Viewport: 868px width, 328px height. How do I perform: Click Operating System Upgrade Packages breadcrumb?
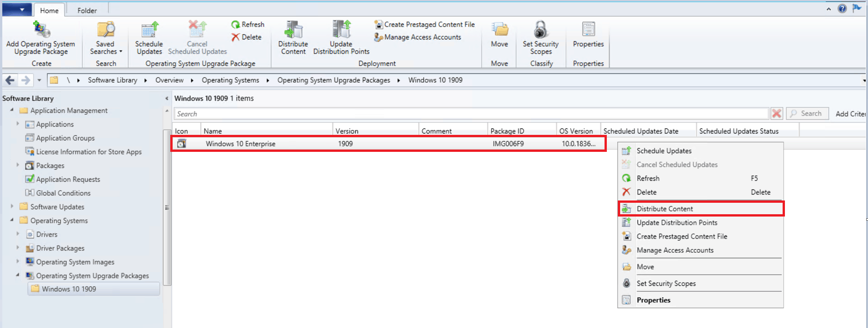[334, 80]
